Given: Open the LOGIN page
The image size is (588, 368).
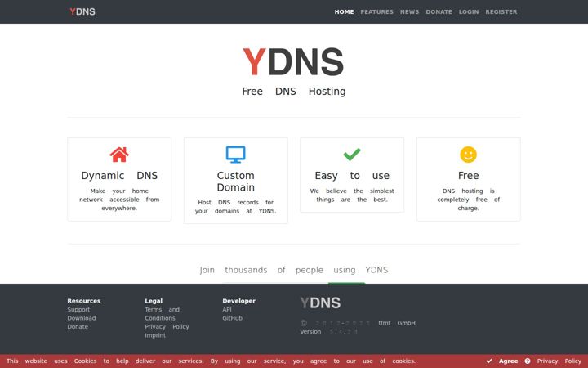Looking at the screenshot, I should [469, 12].
